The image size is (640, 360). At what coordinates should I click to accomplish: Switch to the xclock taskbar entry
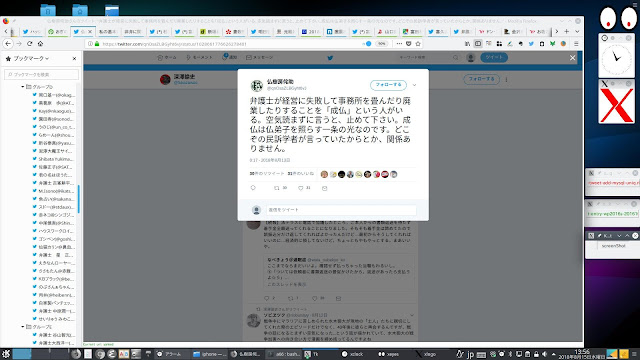point(353,354)
